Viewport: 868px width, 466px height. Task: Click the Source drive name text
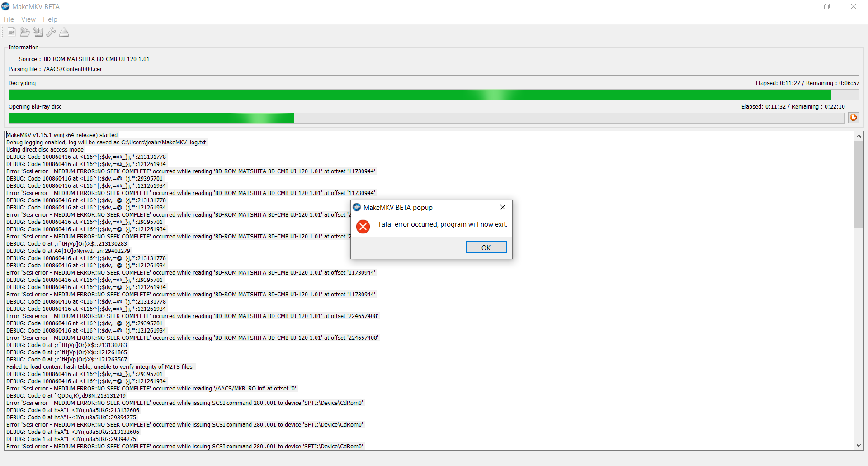(x=96, y=59)
